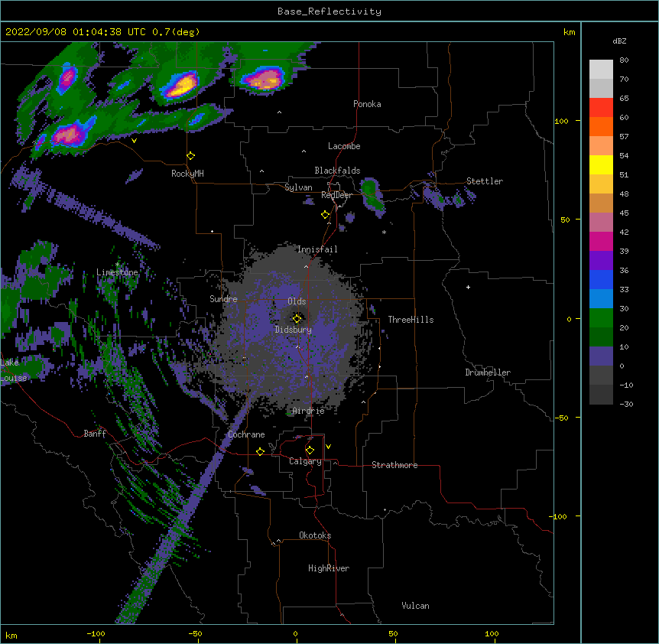Click the Cochrane town label
Viewport: 659px width, 644px height.
pyautogui.click(x=246, y=434)
